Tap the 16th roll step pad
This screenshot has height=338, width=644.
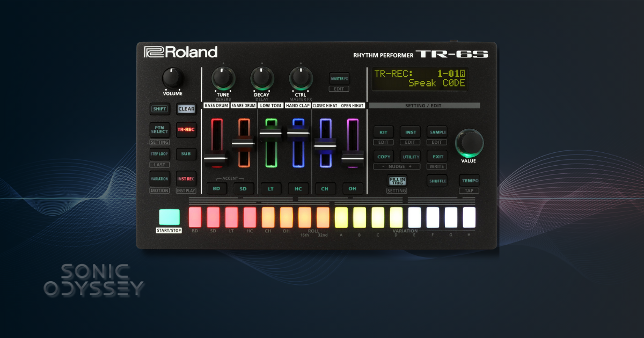tap(305, 217)
